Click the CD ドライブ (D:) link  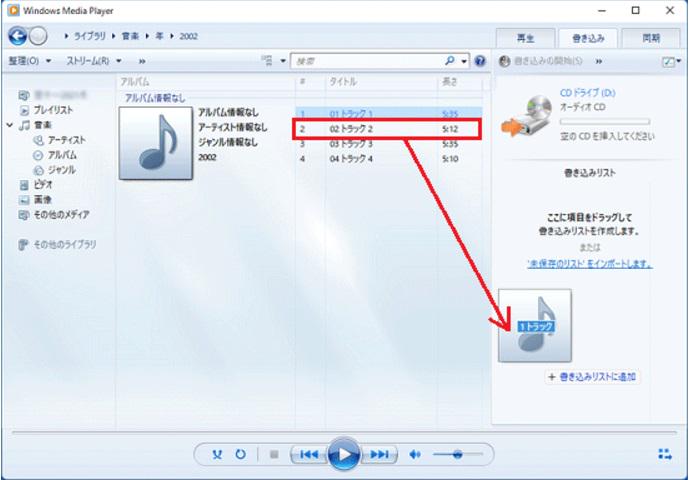pos(588,93)
